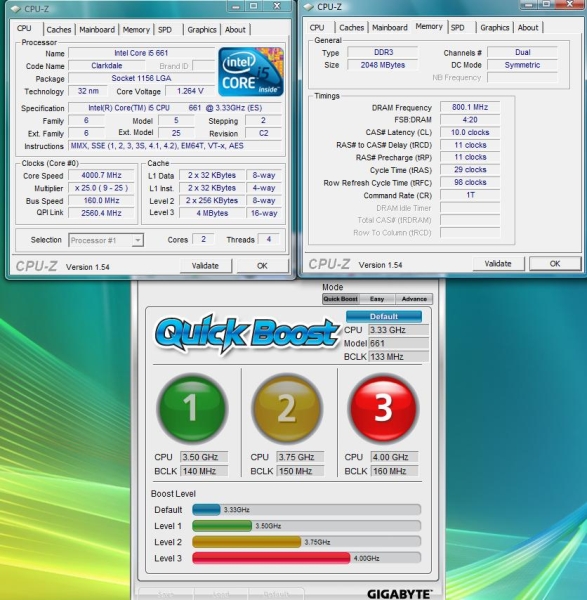Open the Mainboard tab in left CPU-Z window
The image size is (587, 600).
(x=97, y=29)
